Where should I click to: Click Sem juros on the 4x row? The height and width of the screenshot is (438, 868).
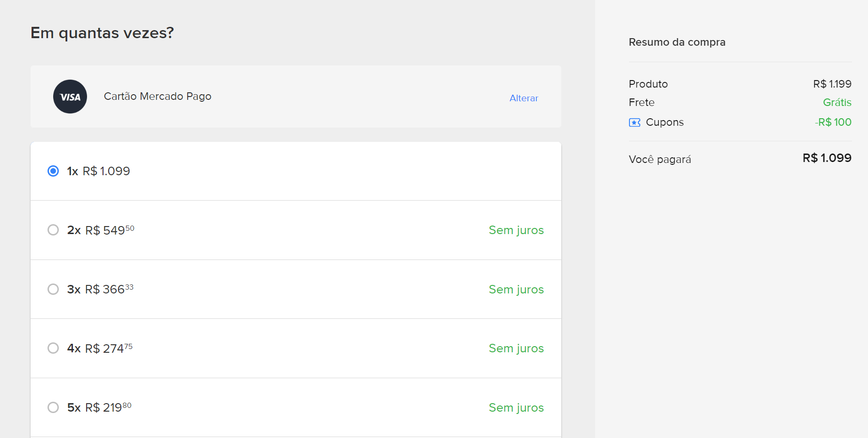point(516,349)
